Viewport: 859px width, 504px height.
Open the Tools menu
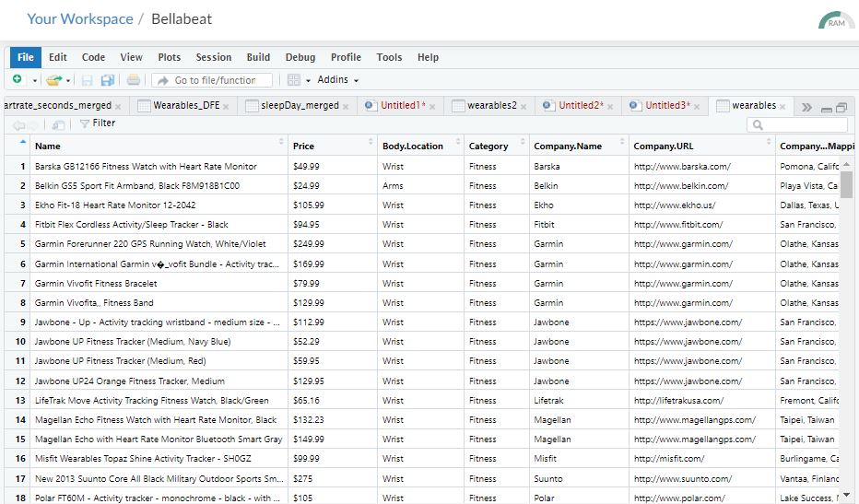tap(390, 57)
